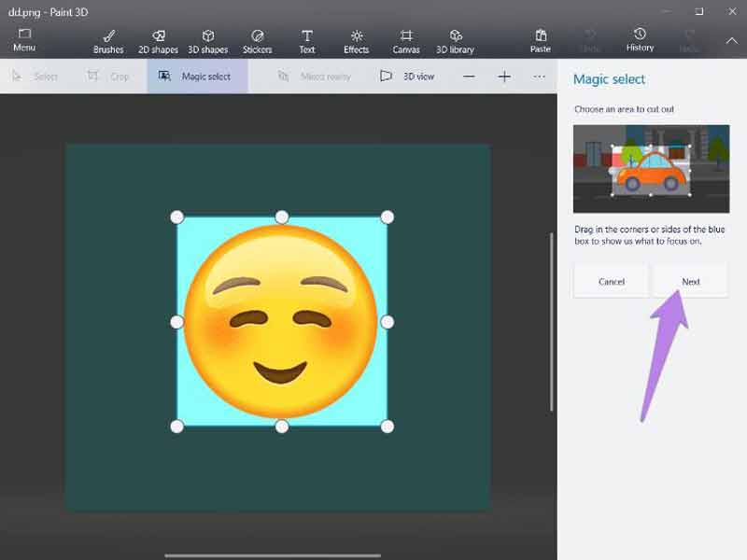Toggle the 3D view mode
Image resolution: width=747 pixels, height=560 pixels.
point(407,77)
